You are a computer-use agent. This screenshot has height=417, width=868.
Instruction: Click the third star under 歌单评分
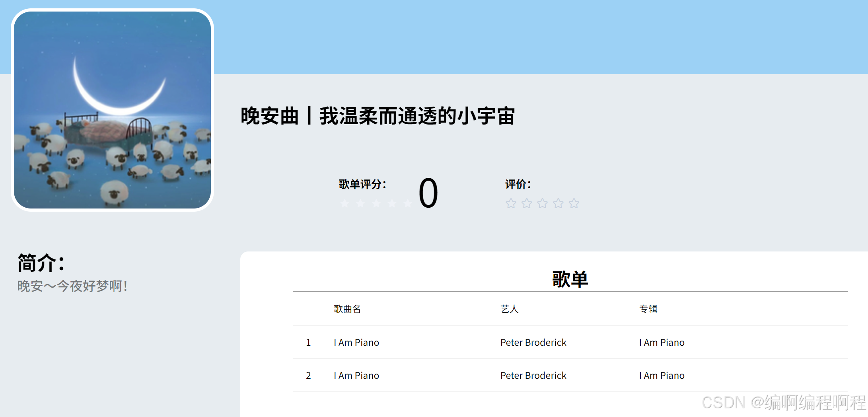click(376, 203)
